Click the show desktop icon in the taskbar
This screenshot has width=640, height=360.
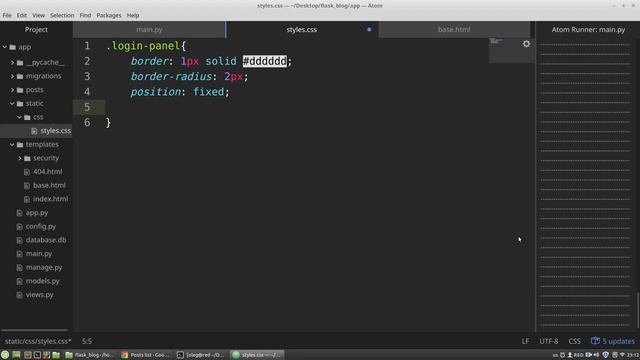(x=16, y=355)
